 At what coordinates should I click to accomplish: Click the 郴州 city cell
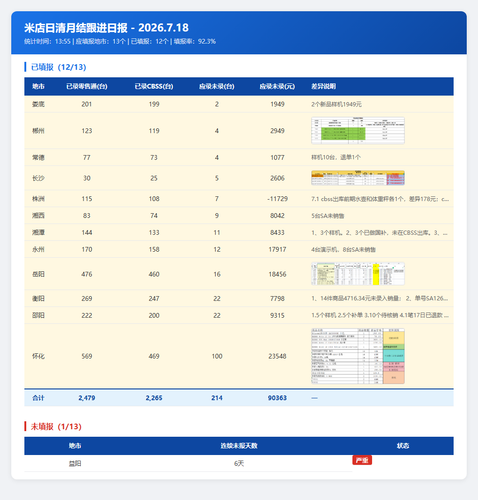tap(38, 131)
